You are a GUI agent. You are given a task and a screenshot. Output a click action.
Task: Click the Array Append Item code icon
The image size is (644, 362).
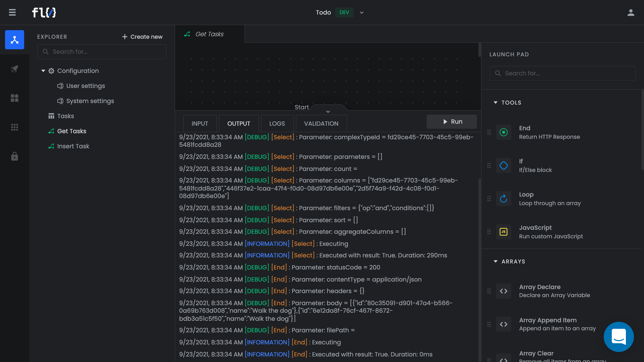[504, 324]
